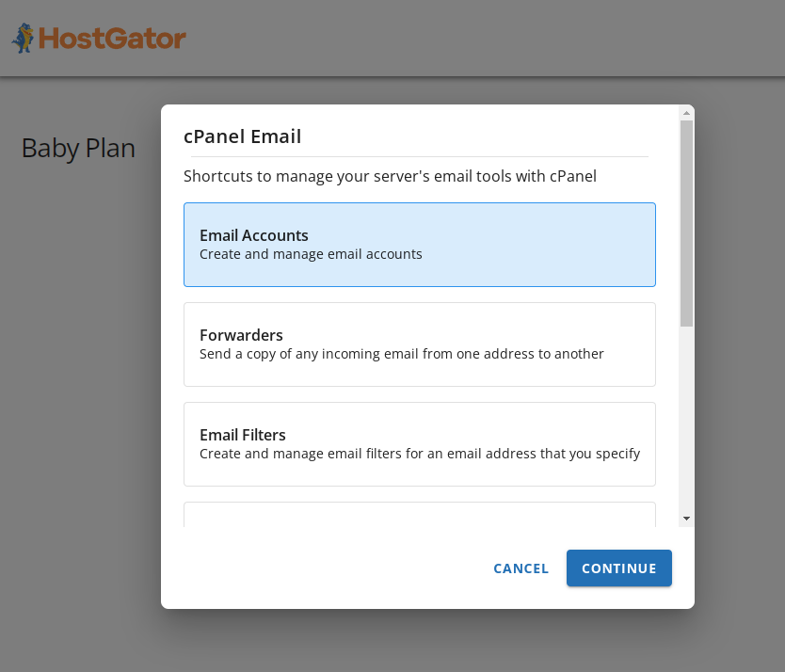This screenshot has height=672, width=785.
Task: Click the HostGator gator mascot icon
Action: (x=23, y=38)
